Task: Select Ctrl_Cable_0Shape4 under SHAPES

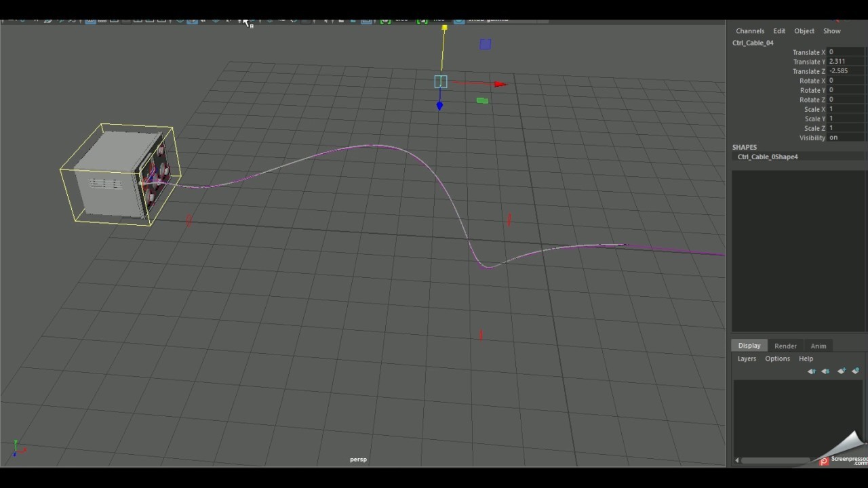Action: 767,157
